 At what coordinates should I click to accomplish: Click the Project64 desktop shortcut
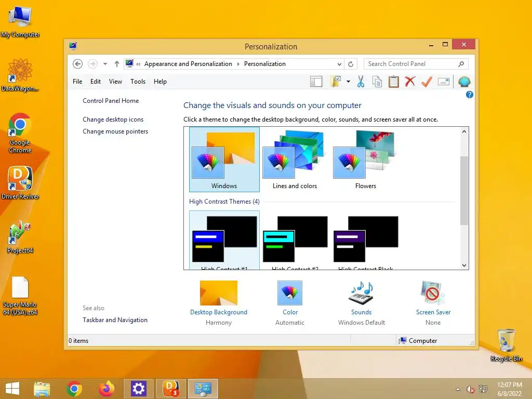pos(20,237)
